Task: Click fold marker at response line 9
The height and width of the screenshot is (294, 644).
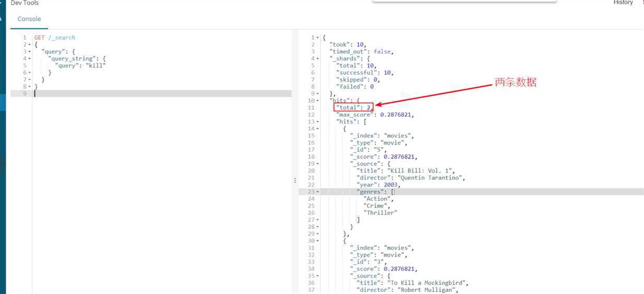Action: point(318,94)
